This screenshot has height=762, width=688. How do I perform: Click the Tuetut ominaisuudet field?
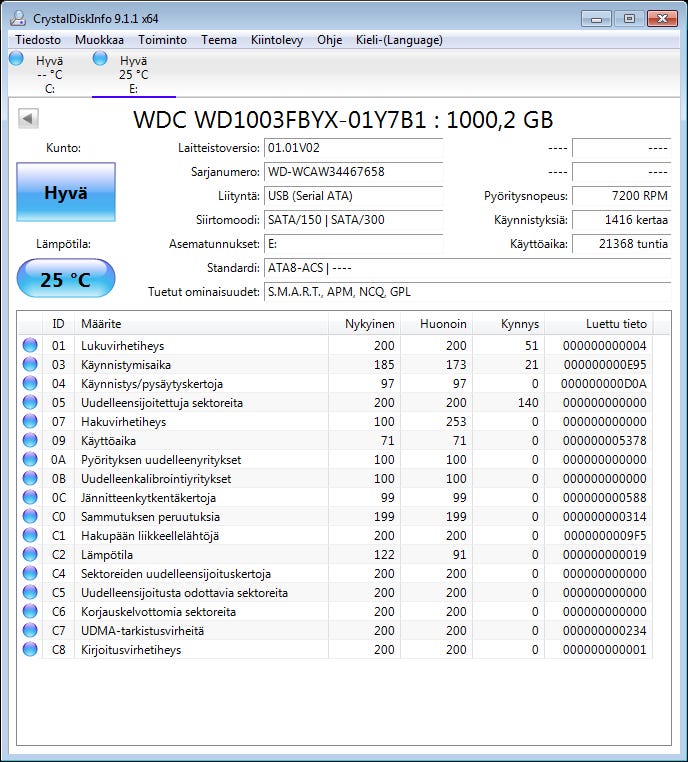point(467,292)
